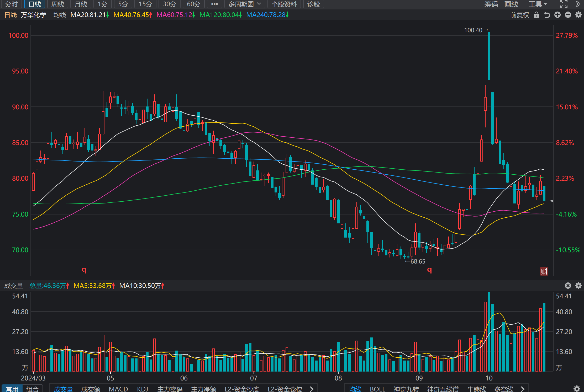
Task: Select the 组合 indicator group
Action: [33, 389]
